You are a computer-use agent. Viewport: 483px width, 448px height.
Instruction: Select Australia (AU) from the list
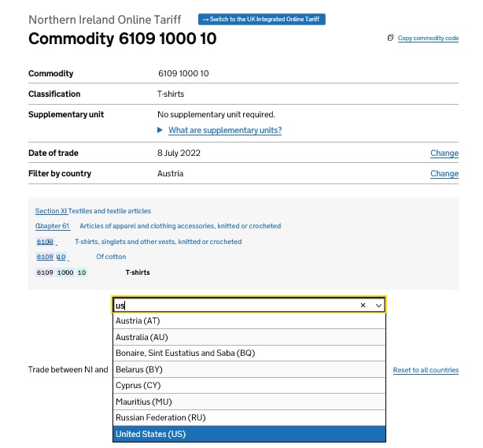pyautogui.click(x=142, y=337)
